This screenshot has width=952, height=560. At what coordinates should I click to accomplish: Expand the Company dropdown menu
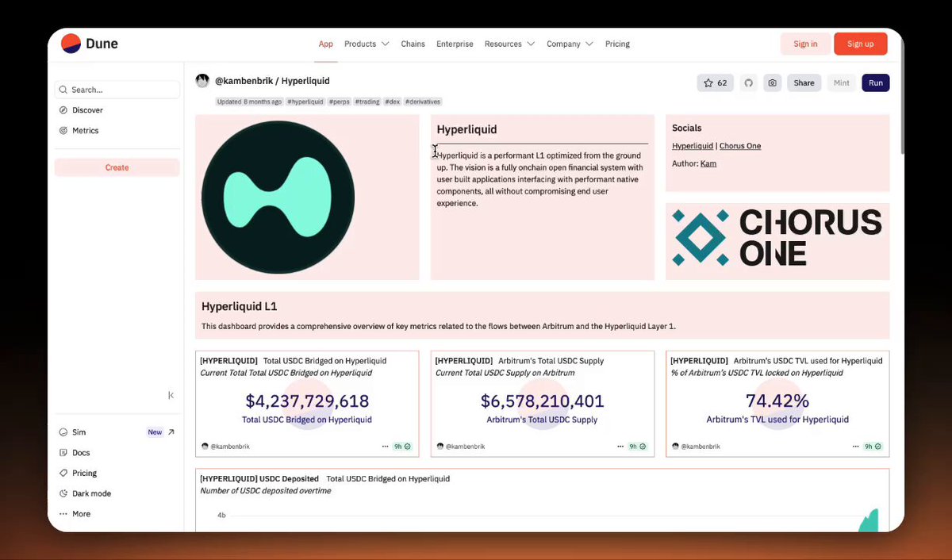coord(570,44)
